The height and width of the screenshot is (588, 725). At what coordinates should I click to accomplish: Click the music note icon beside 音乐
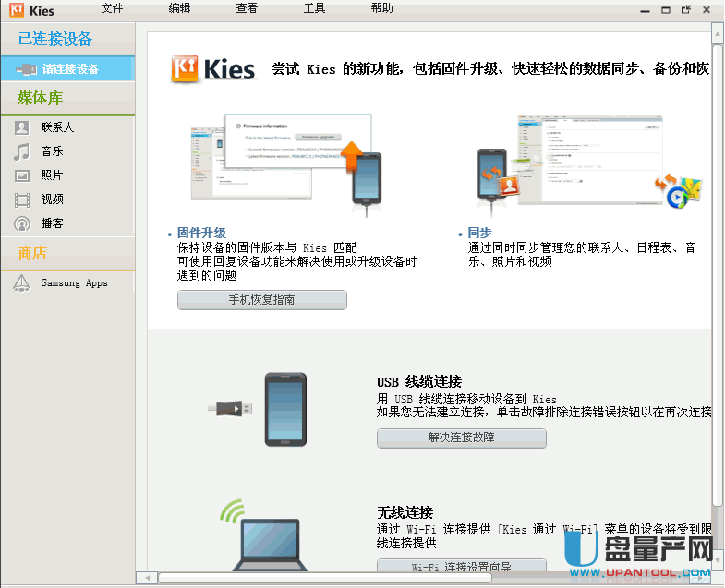pyautogui.click(x=22, y=151)
